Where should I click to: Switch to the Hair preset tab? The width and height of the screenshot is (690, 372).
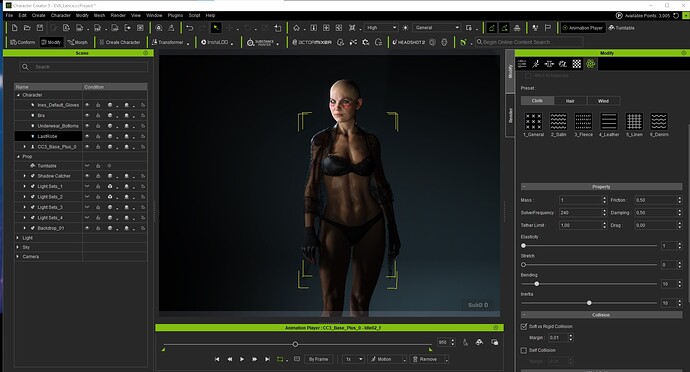pyautogui.click(x=570, y=101)
